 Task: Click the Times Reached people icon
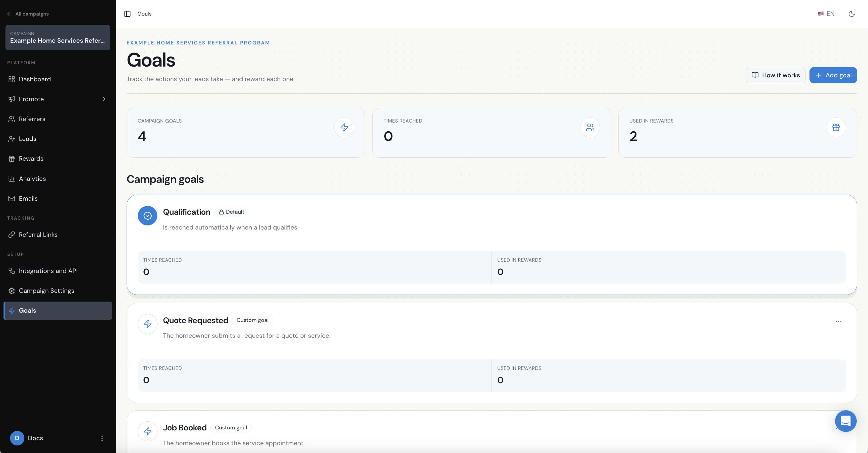pos(590,127)
